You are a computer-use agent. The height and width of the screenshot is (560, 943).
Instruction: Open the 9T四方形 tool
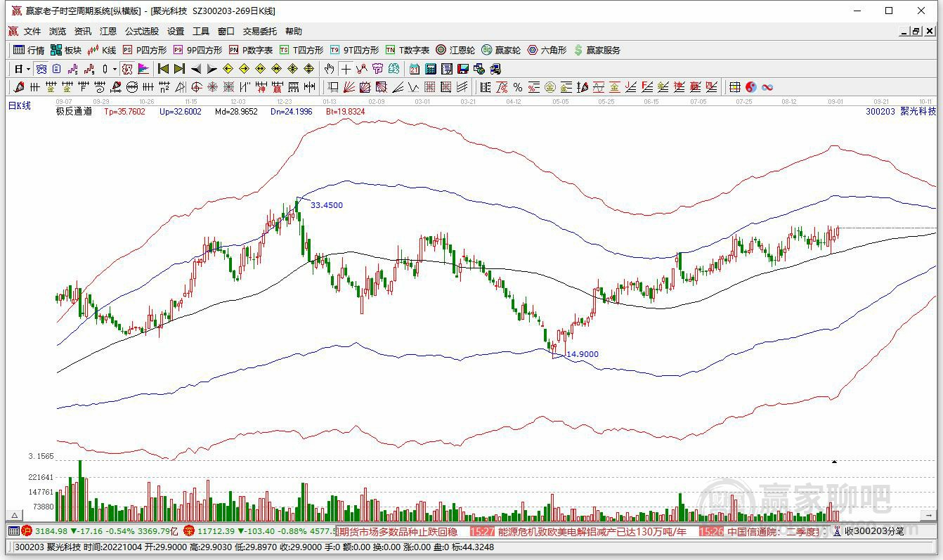(x=354, y=50)
